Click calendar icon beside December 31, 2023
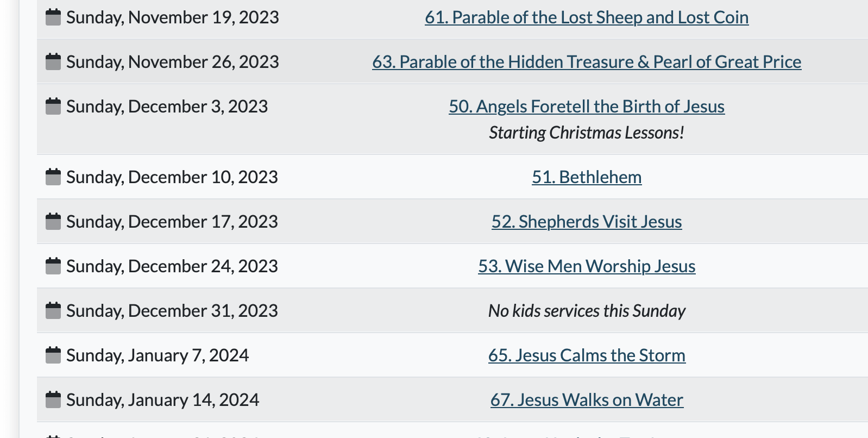Screen dimensions: 868x438 pos(53,311)
